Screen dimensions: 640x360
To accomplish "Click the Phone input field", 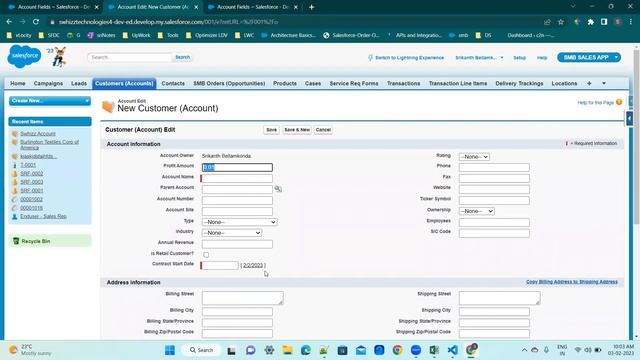I will (494, 167).
